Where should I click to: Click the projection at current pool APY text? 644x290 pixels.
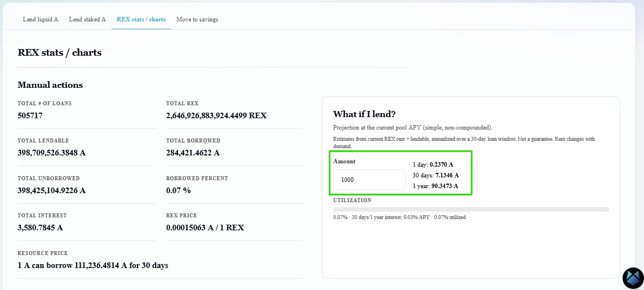(x=413, y=127)
